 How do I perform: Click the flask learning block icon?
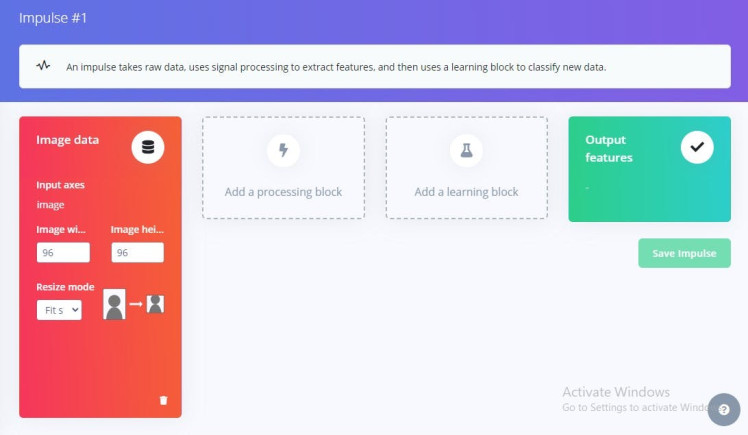pos(466,151)
